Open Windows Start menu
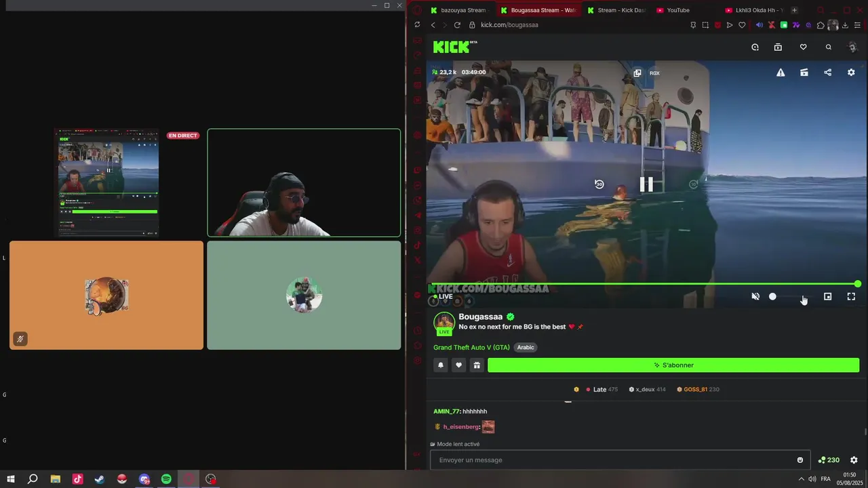Viewport: 868px width, 488px height. coord(11,479)
